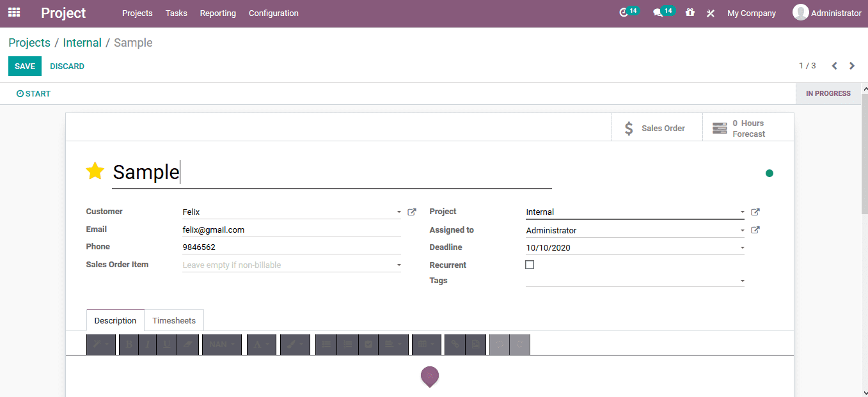868x397 pixels.
Task: Navigate to the Projects breadcrumb
Action: [x=29, y=42]
